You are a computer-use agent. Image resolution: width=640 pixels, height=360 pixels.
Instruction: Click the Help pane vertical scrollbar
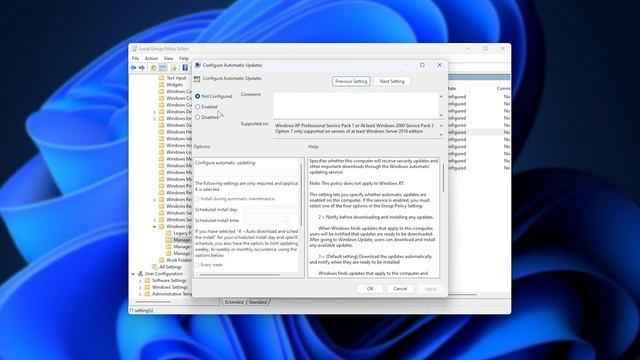pyautogui.click(x=443, y=178)
